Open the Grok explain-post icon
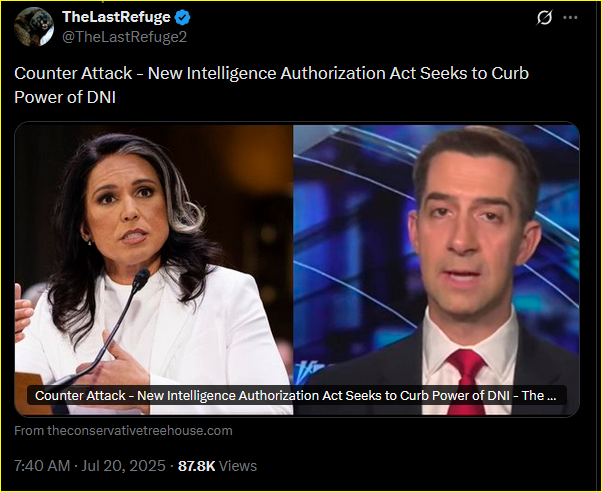The height and width of the screenshot is (492, 602). (544, 18)
